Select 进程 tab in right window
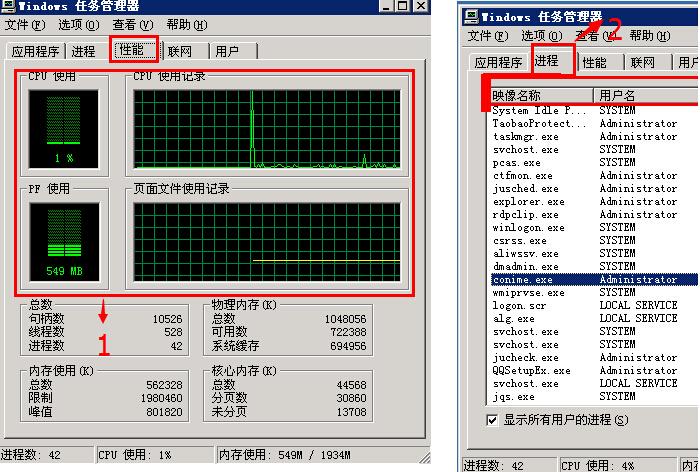This screenshot has height=472, width=700. point(552,59)
